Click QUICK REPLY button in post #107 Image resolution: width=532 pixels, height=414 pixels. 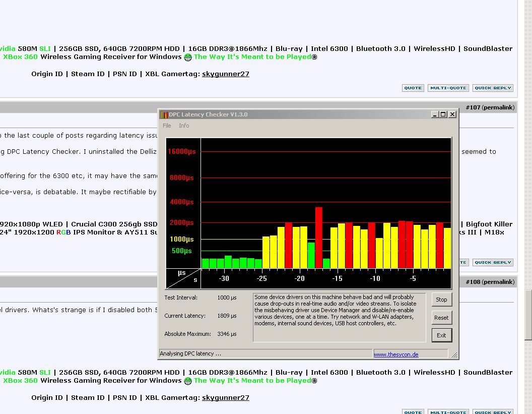coord(493,263)
